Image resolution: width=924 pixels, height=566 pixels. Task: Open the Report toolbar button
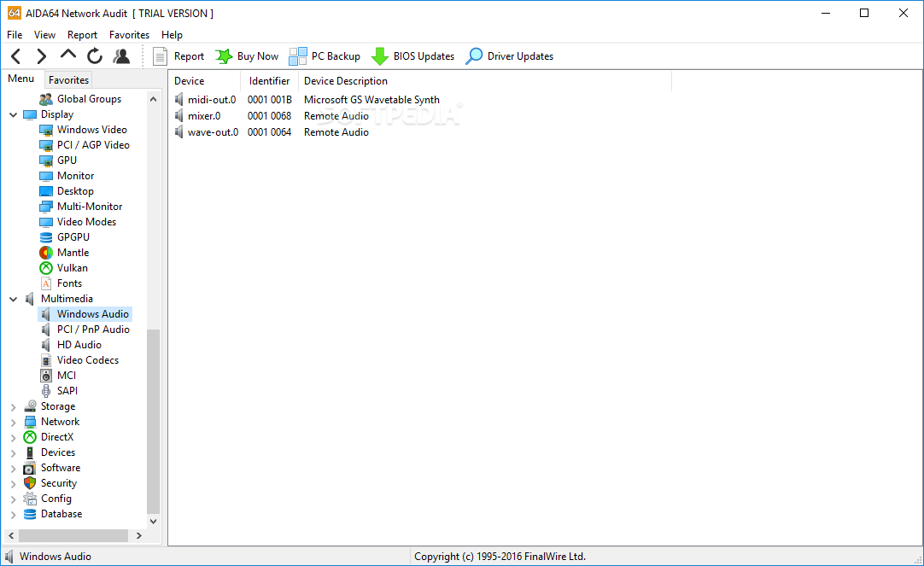[x=178, y=56]
